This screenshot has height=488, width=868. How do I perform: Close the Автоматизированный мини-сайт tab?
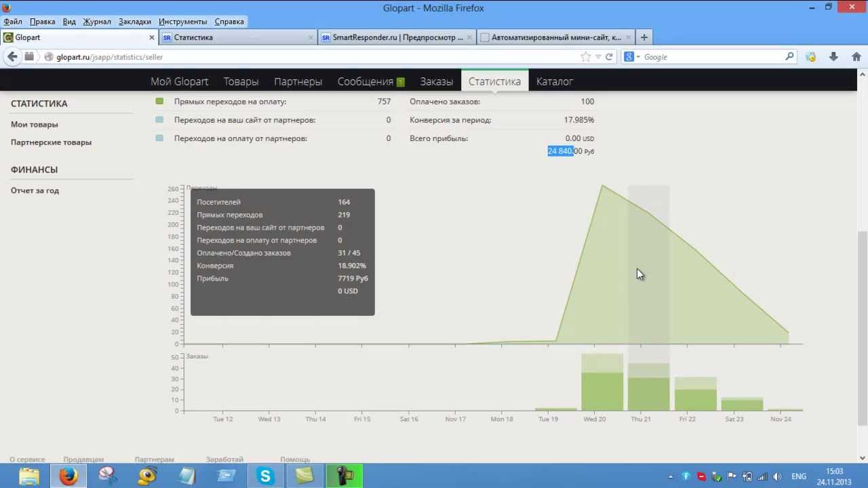pos(629,37)
